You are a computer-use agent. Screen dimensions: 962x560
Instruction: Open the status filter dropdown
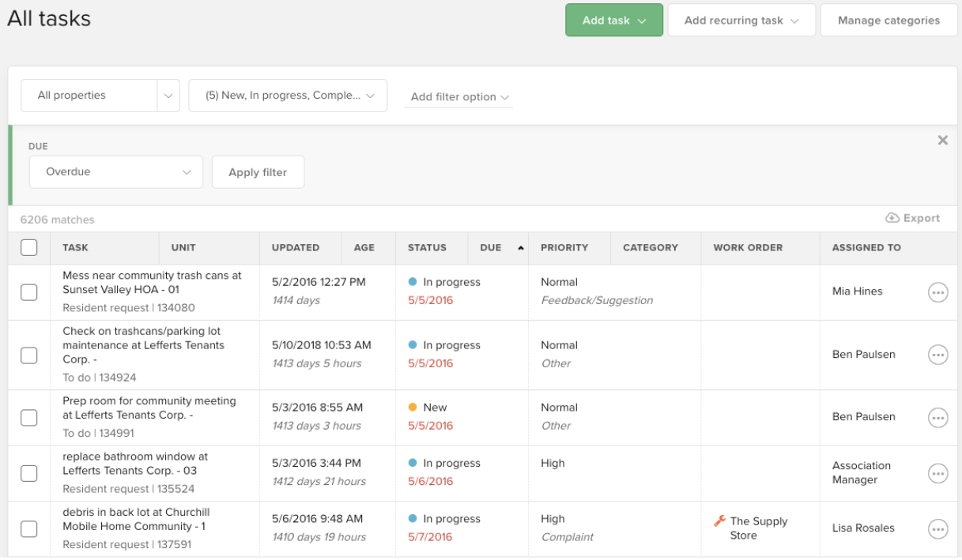click(x=288, y=95)
